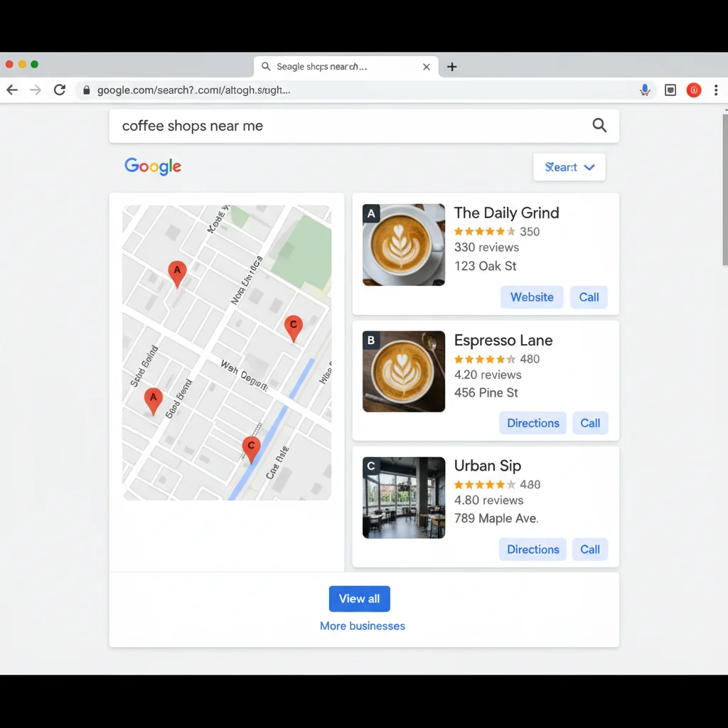Click the 330 reviews text
This screenshot has width=728, height=728.
point(486,247)
